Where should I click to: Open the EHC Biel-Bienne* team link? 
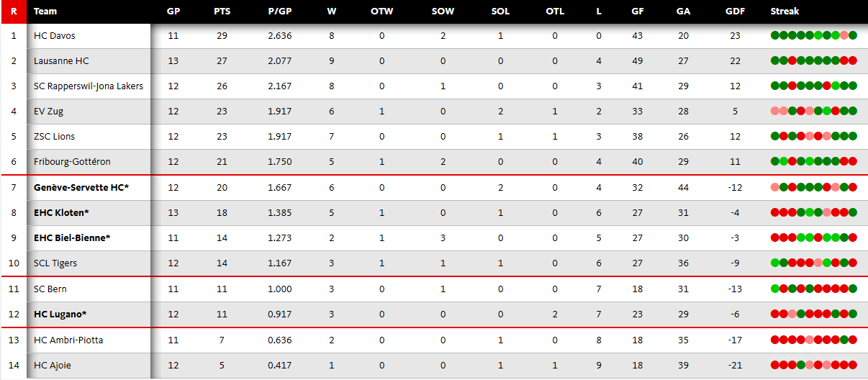[72, 237]
